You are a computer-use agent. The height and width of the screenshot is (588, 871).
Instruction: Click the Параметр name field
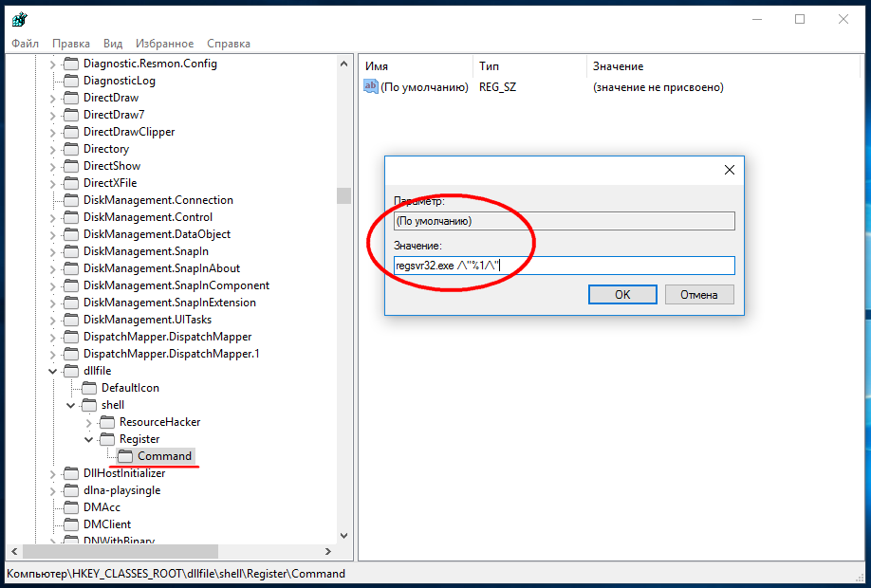tap(565, 221)
